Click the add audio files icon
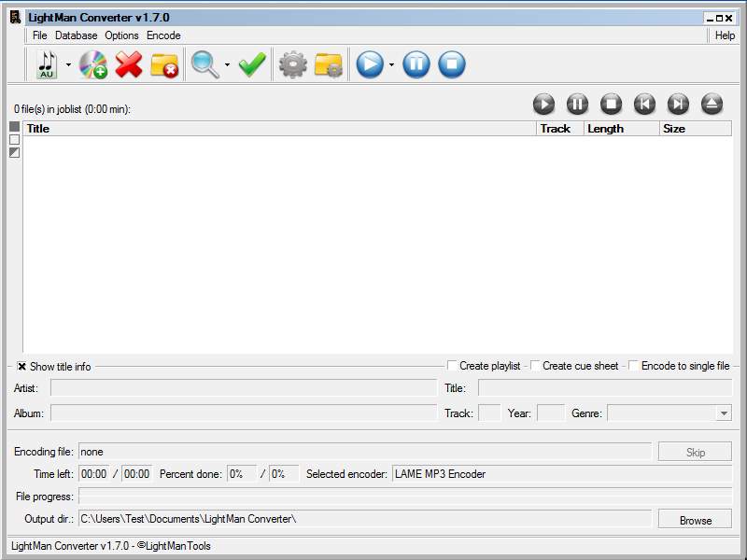Viewport: 747px width, 560px height. pyautogui.click(x=47, y=64)
